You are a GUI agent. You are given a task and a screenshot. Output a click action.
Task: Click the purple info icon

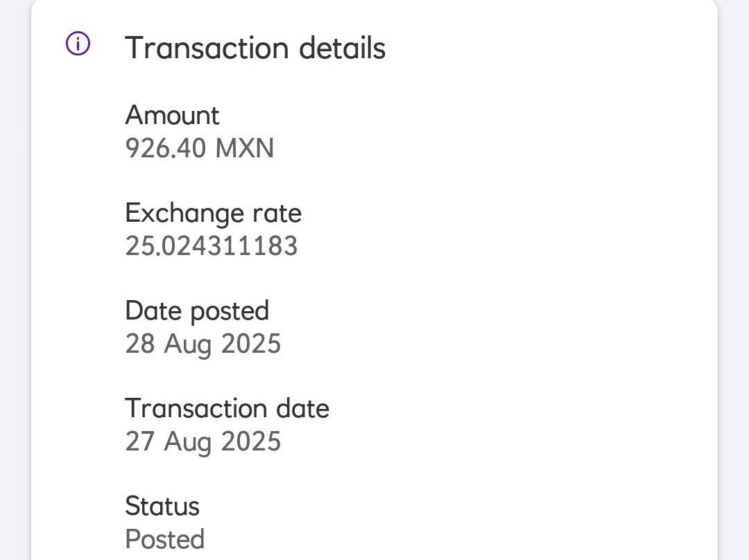pyautogui.click(x=78, y=45)
